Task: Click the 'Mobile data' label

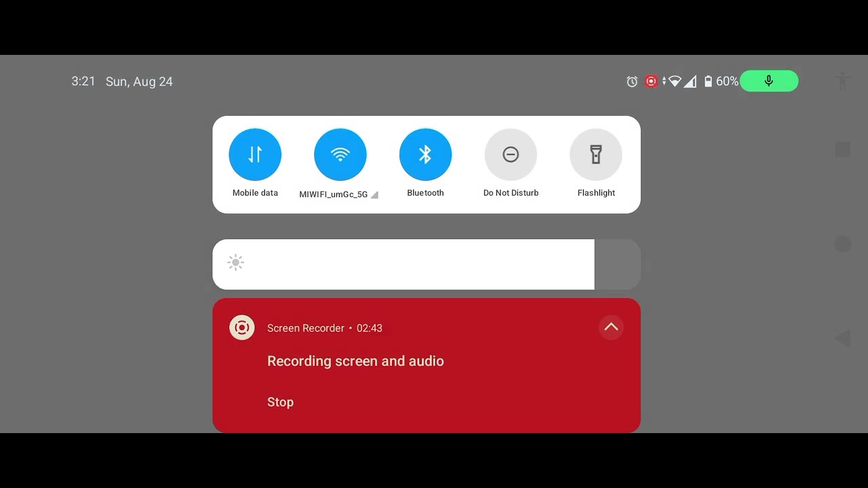Action: point(255,193)
